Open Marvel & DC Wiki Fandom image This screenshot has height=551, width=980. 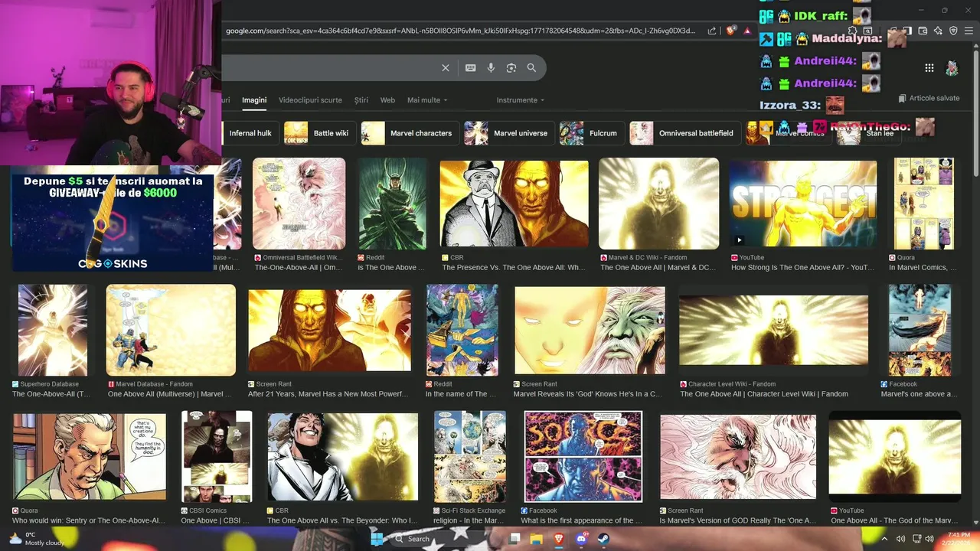point(659,204)
